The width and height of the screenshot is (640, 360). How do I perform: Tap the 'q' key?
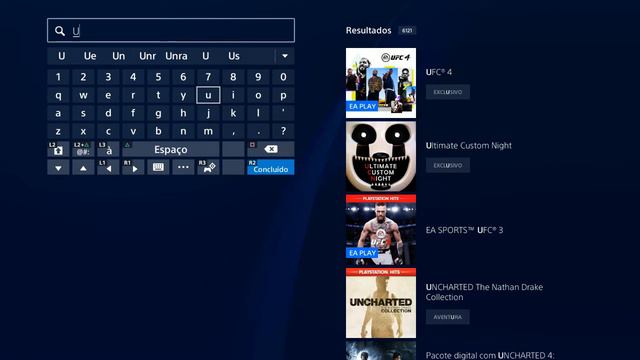tap(58, 95)
